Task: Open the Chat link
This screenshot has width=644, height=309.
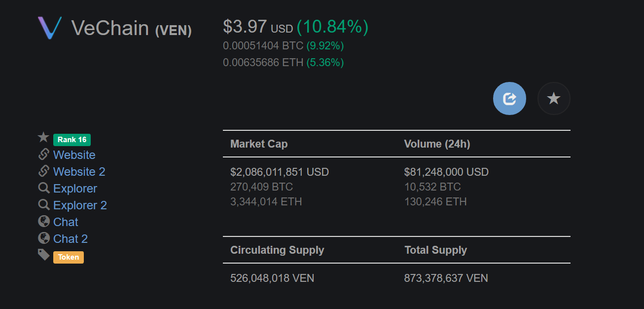Action: click(x=66, y=222)
